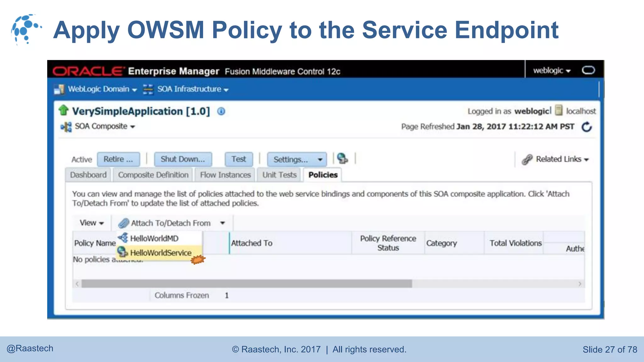Click the SOA Infrastructure icon
The height and width of the screenshot is (362, 644).
pyautogui.click(x=148, y=89)
